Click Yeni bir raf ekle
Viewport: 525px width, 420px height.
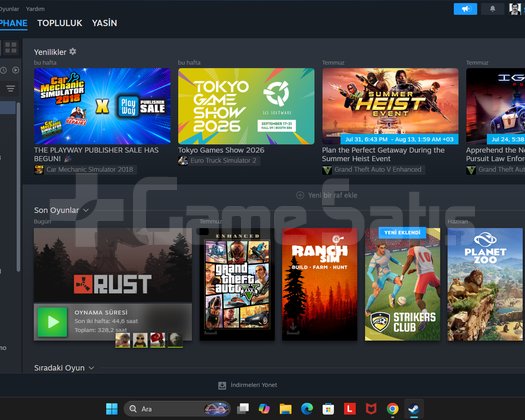pos(332,195)
